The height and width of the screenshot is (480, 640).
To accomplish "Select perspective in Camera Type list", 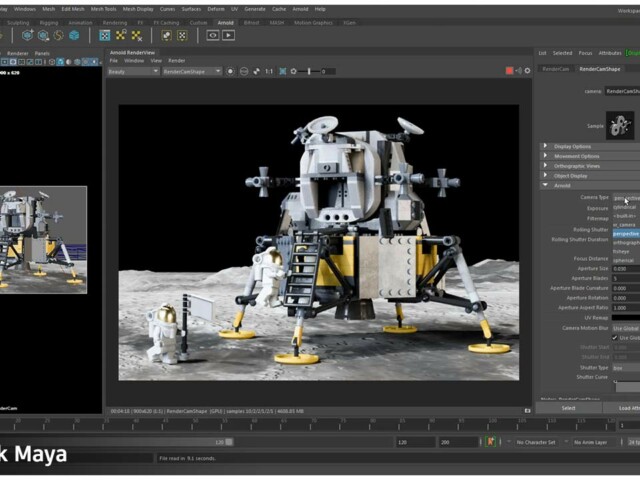I will 625,234.
